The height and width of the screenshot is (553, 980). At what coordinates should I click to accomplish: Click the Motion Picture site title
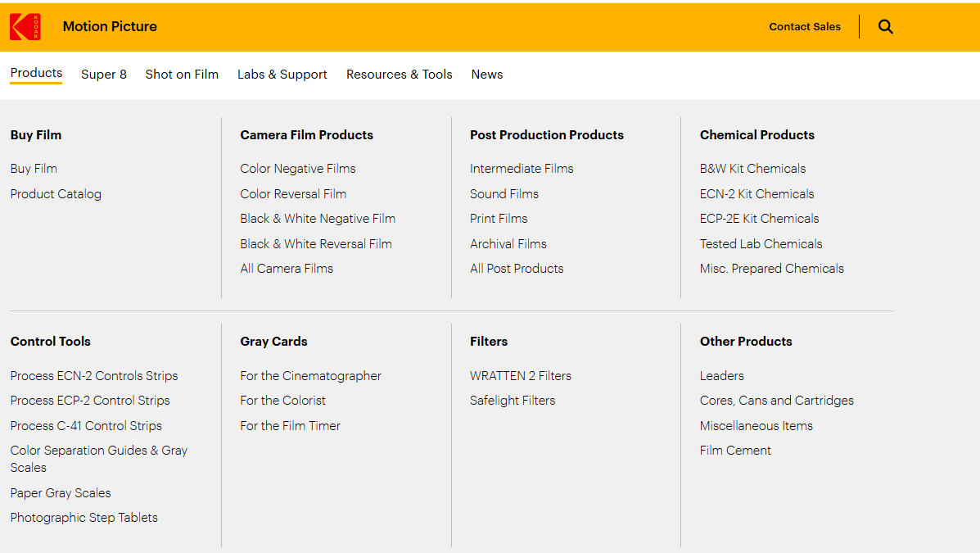(x=110, y=26)
